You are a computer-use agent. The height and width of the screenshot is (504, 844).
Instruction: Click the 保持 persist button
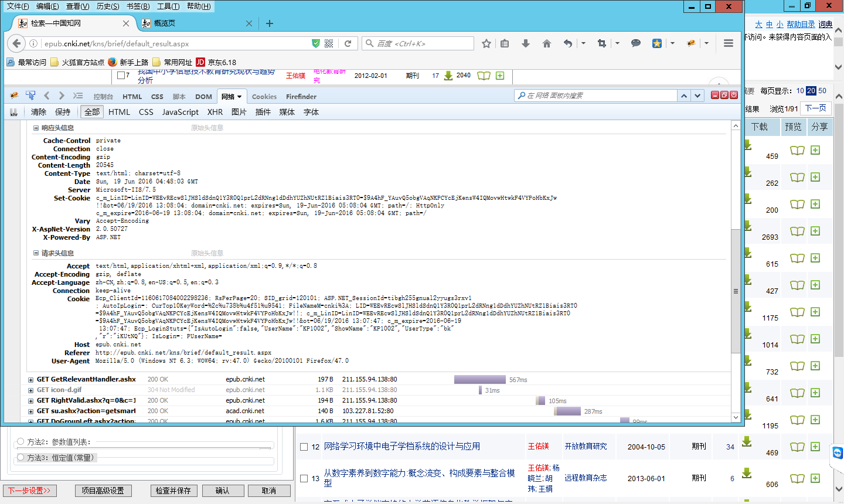pos(63,112)
